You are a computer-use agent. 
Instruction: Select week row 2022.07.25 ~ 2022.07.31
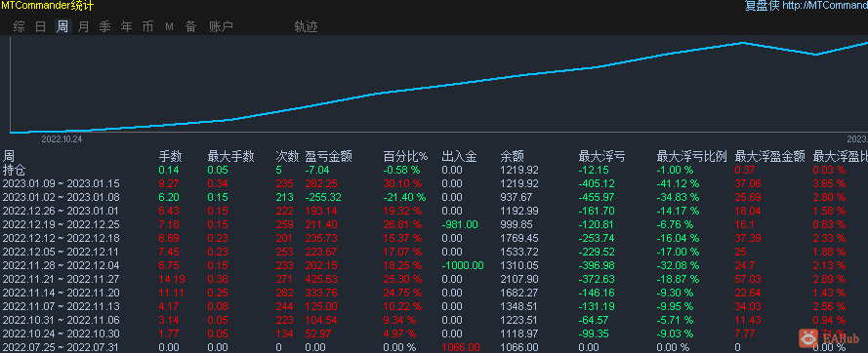(x=434, y=347)
